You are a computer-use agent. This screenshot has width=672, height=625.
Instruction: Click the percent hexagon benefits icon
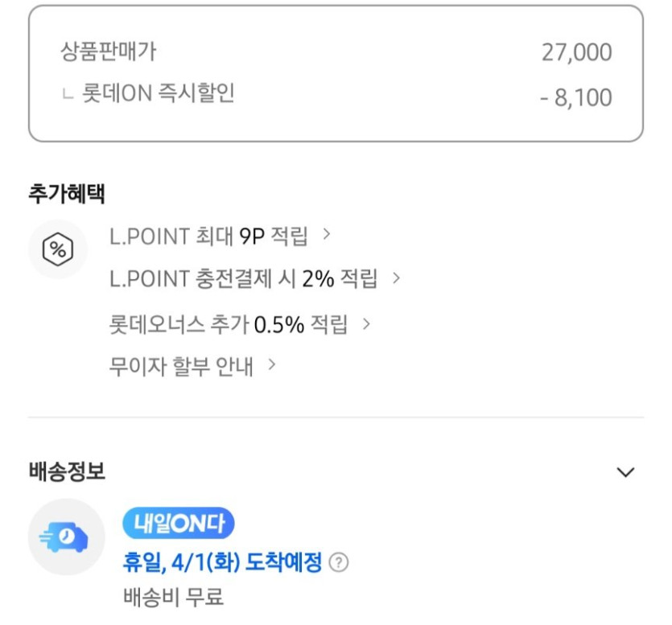pos(57,250)
